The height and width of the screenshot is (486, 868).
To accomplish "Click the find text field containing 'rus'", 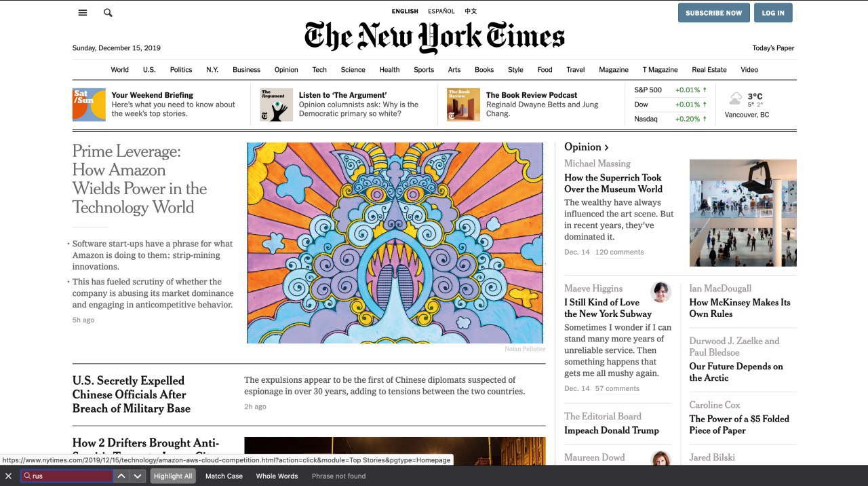I will 66,476.
